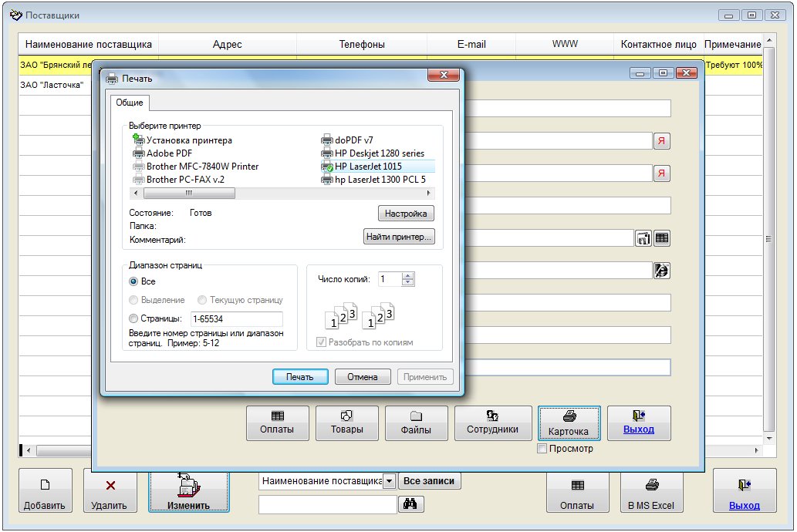Screen dimensions: 797x532
Task: Click the table grid icon beside field
Action: (x=661, y=238)
